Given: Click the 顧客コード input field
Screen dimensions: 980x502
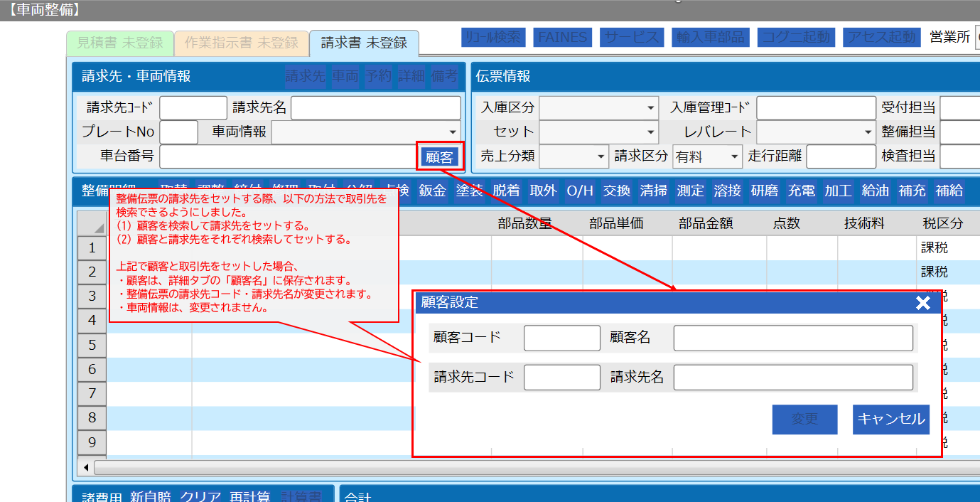Looking at the screenshot, I should tap(561, 338).
